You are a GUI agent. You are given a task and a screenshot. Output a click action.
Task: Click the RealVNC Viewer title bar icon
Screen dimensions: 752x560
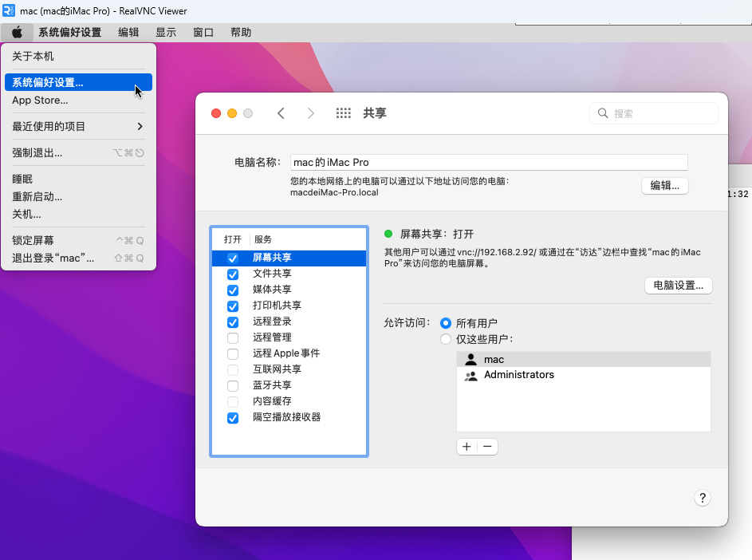coord(8,10)
